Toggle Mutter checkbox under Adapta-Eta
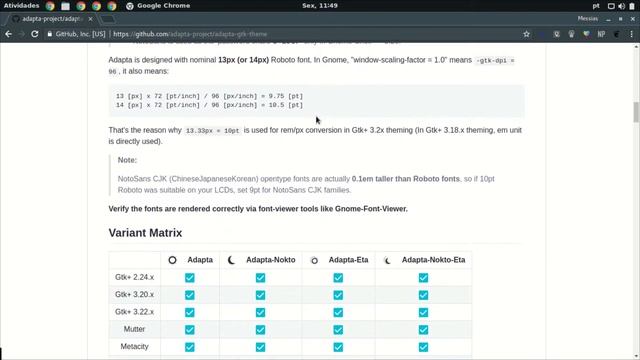Image resolution: width=640 pixels, height=360 pixels. (x=338, y=329)
